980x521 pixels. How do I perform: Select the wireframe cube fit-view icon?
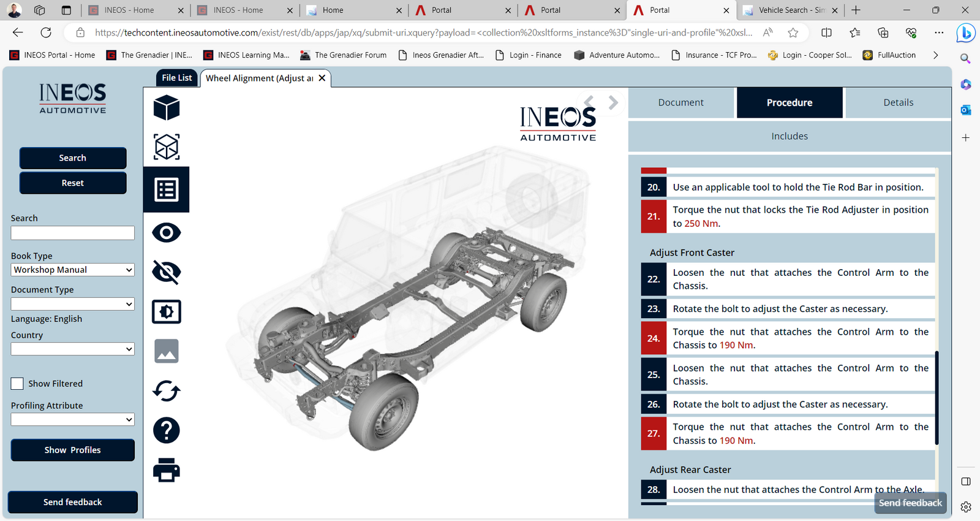coord(166,147)
